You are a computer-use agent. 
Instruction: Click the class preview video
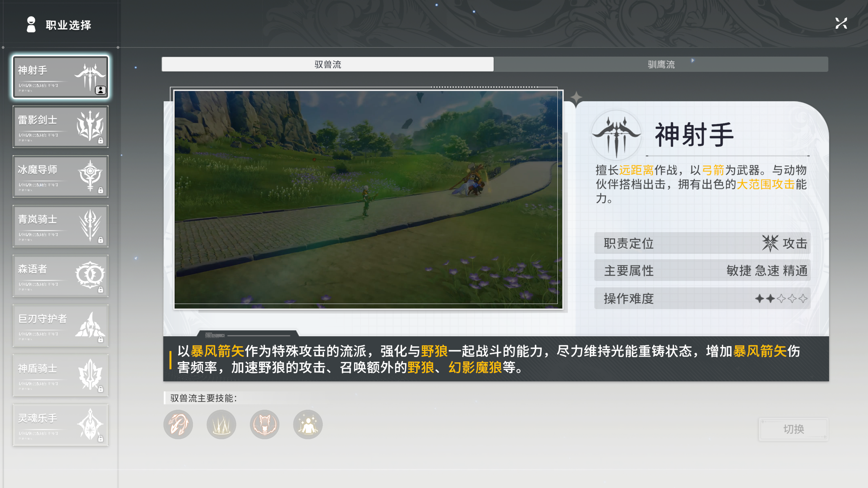(x=369, y=200)
